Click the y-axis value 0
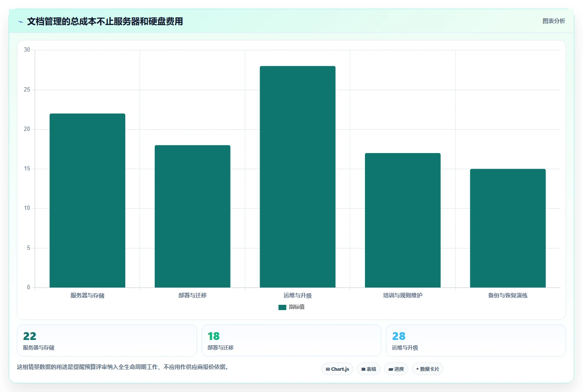583x392 pixels. [x=29, y=287]
